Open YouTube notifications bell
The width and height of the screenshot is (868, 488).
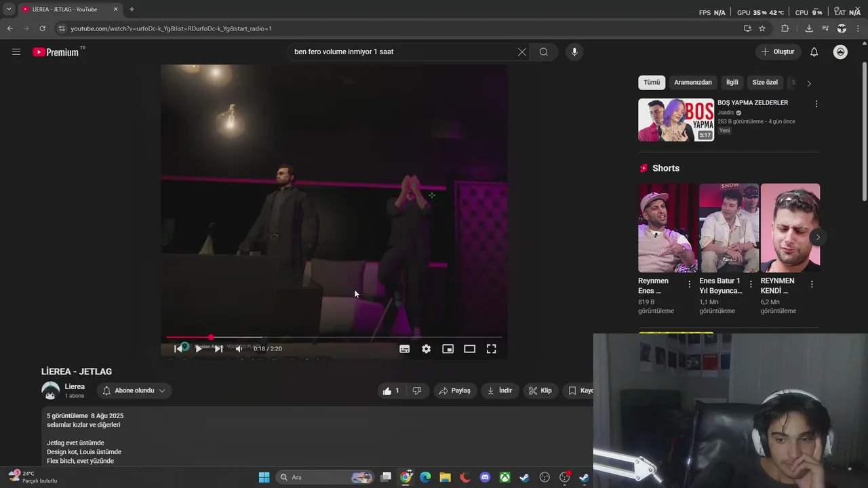814,52
